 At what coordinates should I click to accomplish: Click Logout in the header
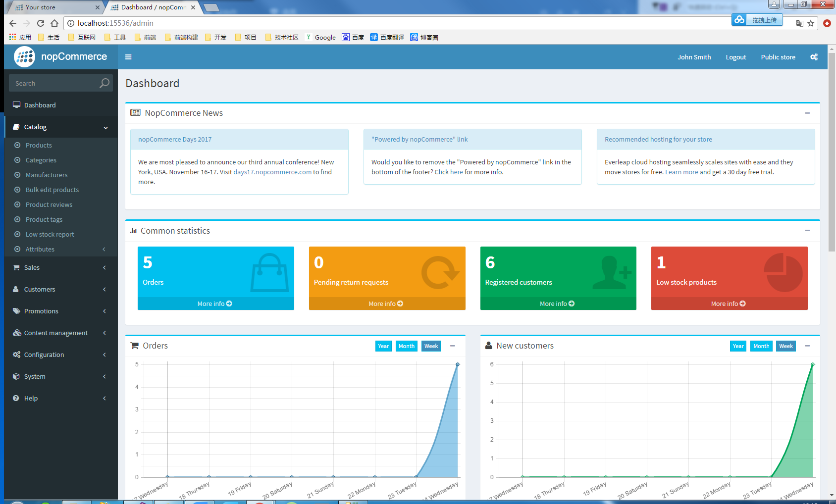(736, 57)
